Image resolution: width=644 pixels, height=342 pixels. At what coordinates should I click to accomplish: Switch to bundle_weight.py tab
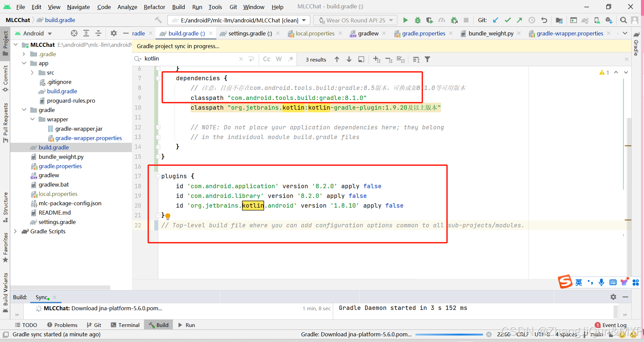(x=491, y=33)
